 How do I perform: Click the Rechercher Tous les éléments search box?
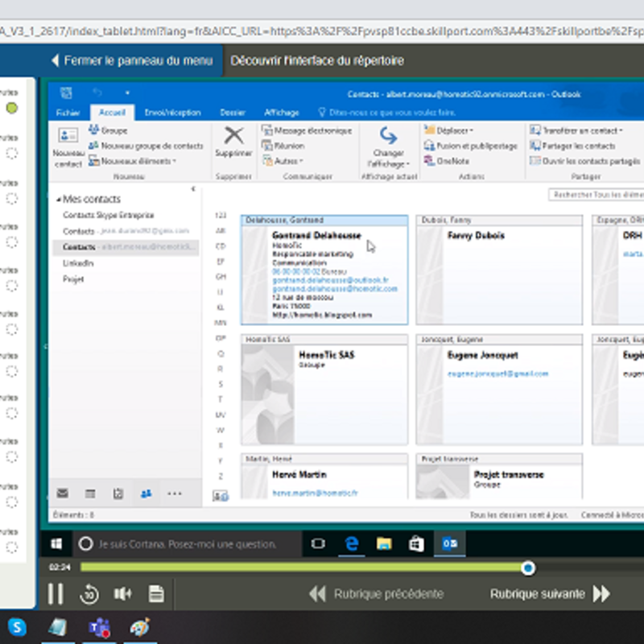click(x=596, y=195)
